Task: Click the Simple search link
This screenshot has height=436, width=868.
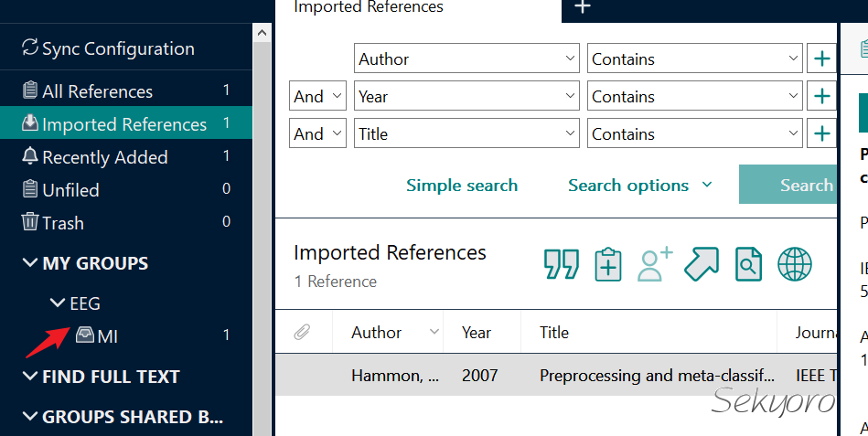Action: (x=462, y=186)
